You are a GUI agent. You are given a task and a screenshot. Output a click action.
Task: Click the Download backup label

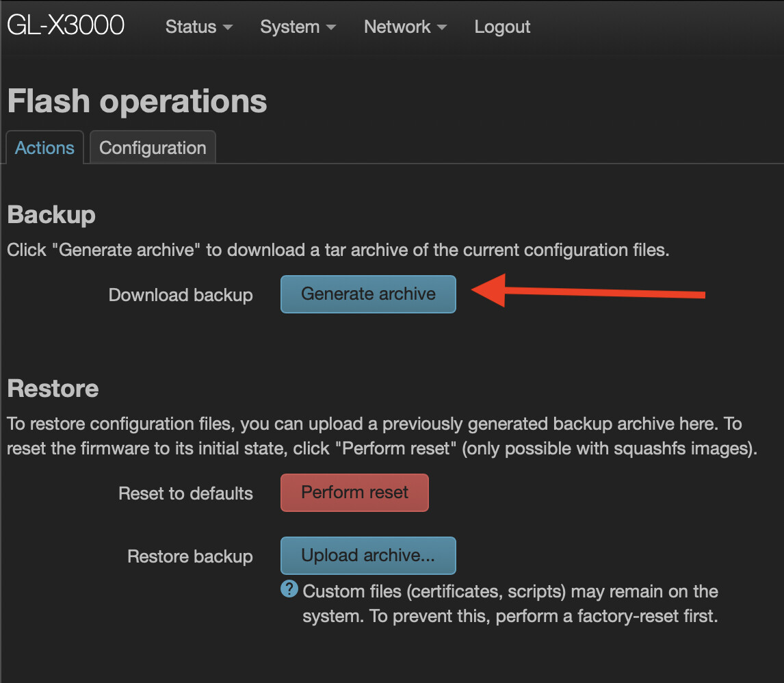181,295
